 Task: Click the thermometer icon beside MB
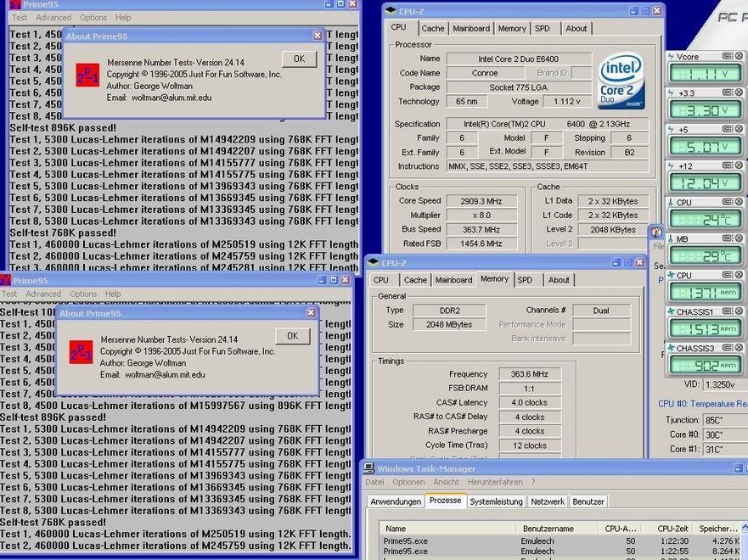(671, 238)
